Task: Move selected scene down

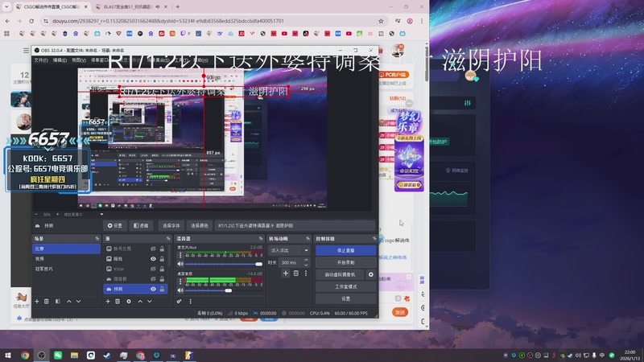Action: (x=78, y=301)
